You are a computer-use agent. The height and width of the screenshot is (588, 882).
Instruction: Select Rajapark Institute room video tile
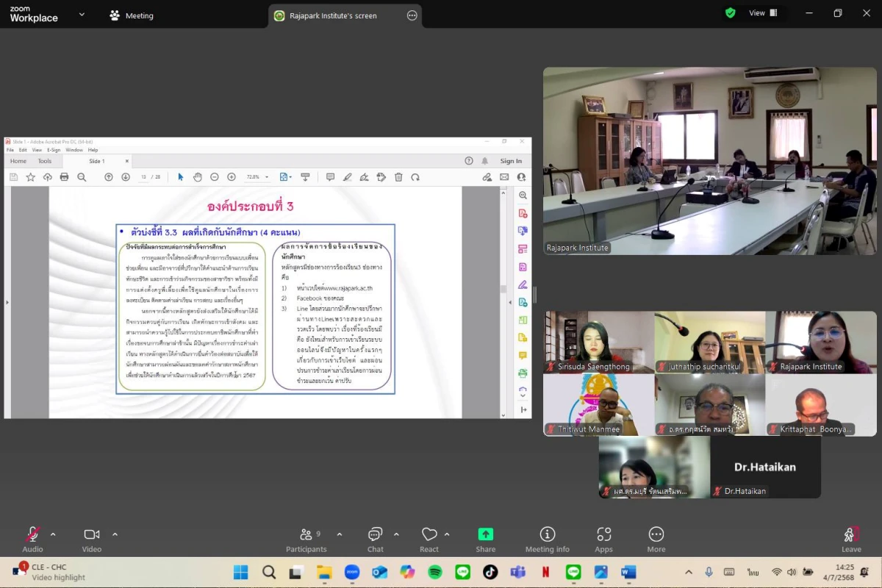[709, 161]
